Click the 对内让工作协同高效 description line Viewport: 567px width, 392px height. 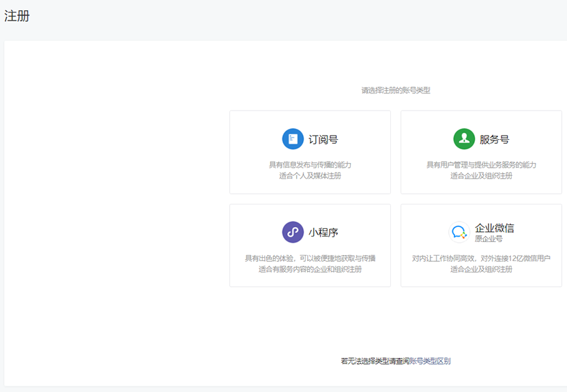[481, 258]
